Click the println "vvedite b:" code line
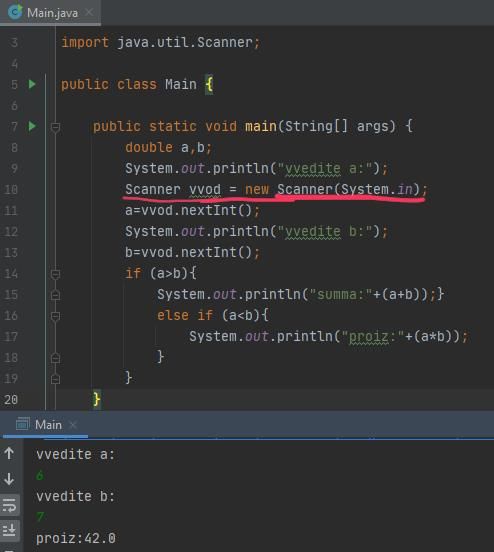The image size is (494, 552). [257, 231]
